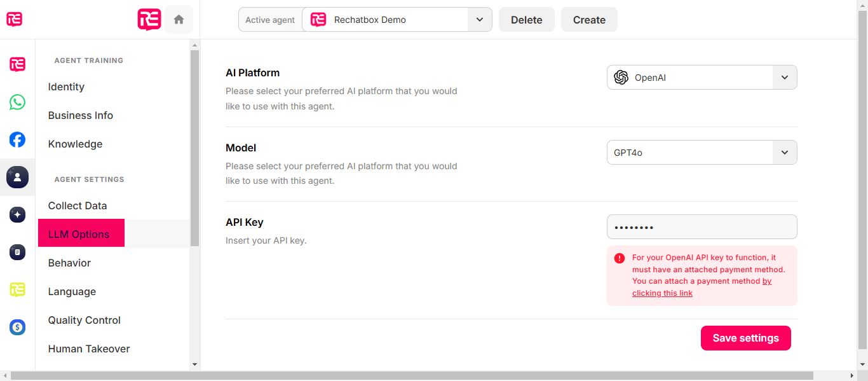The height and width of the screenshot is (381, 868).
Task: Focus the API Key input field
Action: 702,227
